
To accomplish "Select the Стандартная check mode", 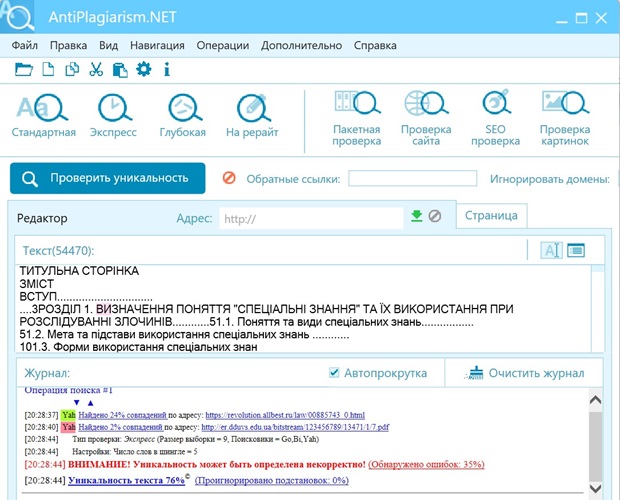I will tap(43, 116).
